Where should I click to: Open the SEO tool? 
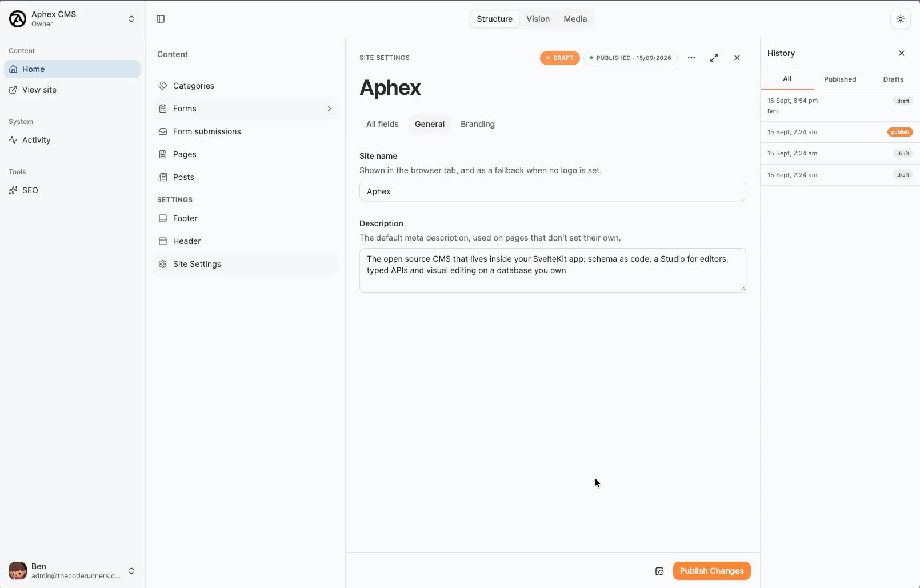tap(72, 190)
